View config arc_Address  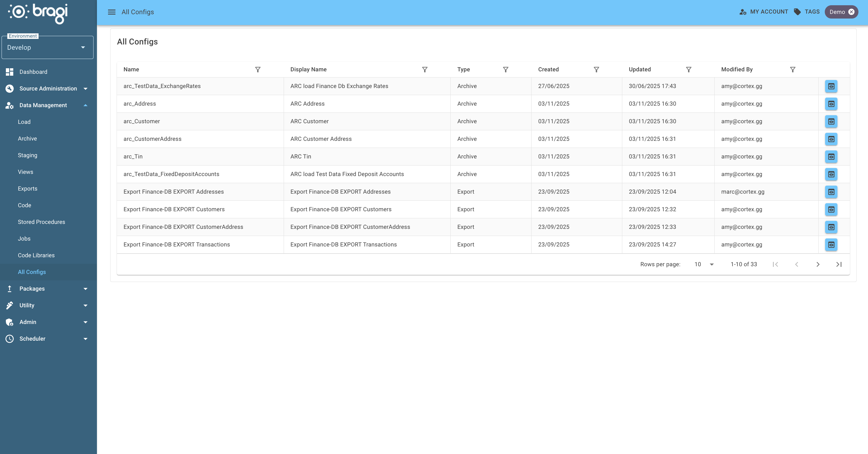(831, 104)
